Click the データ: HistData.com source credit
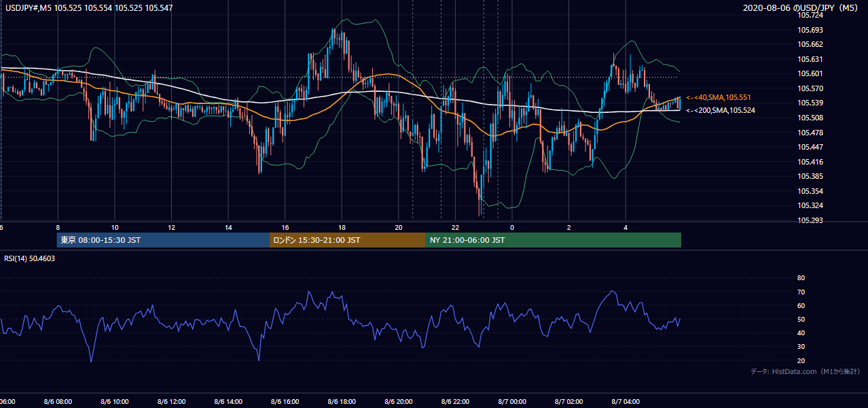The width and height of the screenshot is (868, 408). 806,371
